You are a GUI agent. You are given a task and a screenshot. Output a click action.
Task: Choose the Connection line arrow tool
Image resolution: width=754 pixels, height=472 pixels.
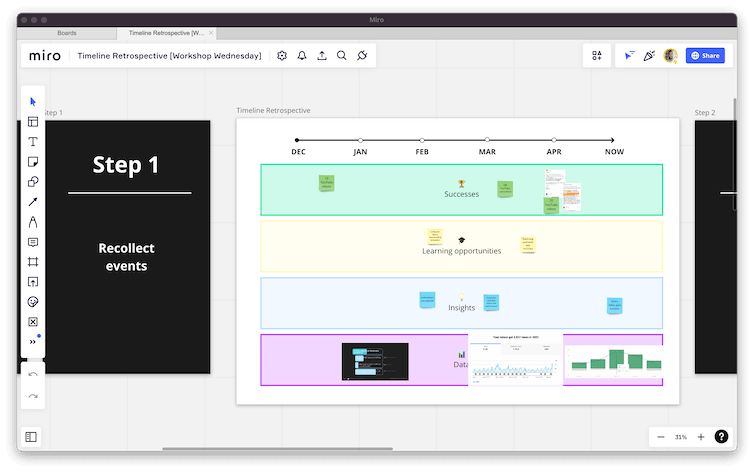(33, 202)
